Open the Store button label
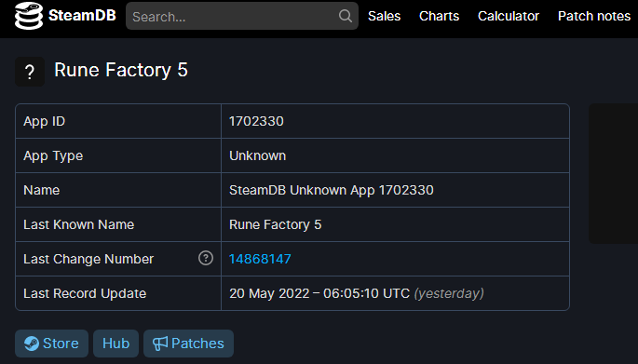 click(x=61, y=344)
